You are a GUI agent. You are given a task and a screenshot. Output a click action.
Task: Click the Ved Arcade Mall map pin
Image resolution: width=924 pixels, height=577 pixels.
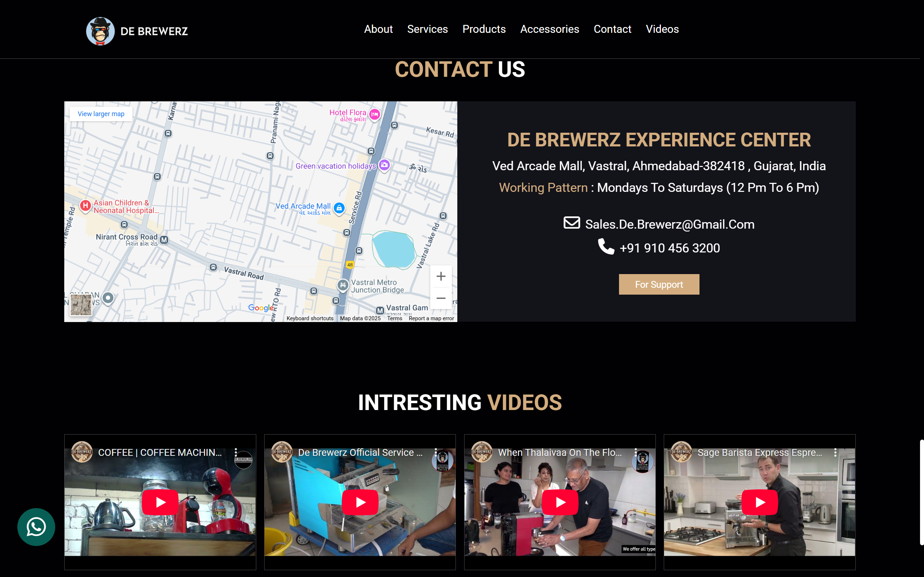point(339,208)
